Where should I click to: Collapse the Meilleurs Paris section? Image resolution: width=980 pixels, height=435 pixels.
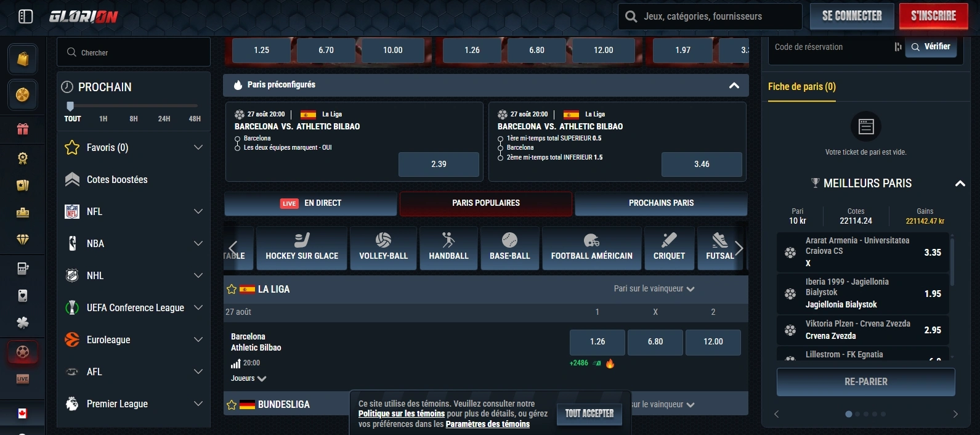tap(960, 184)
